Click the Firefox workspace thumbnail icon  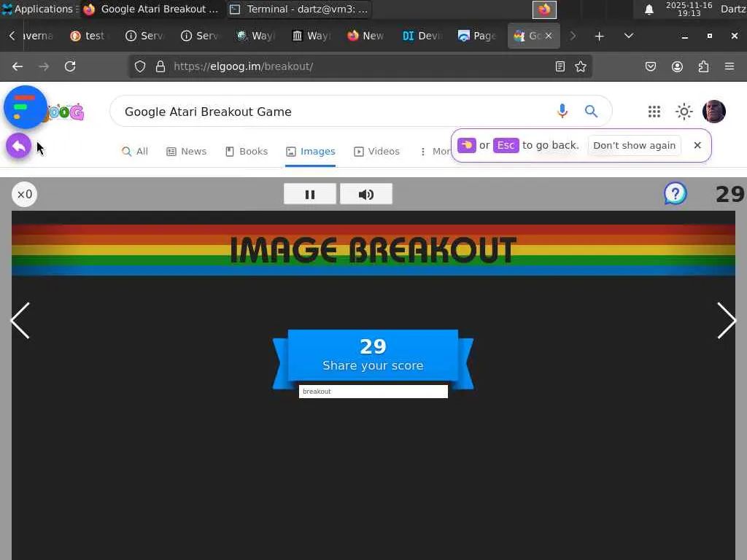point(544,9)
